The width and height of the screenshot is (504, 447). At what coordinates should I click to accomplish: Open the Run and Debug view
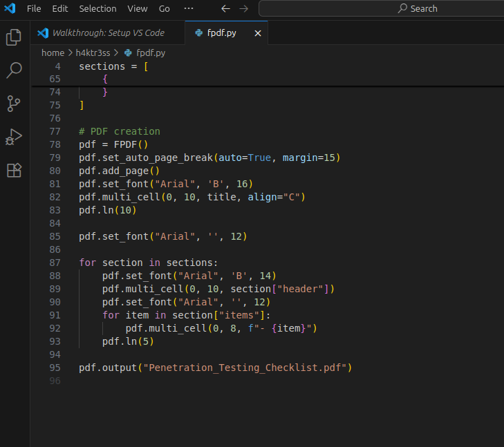[14, 137]
